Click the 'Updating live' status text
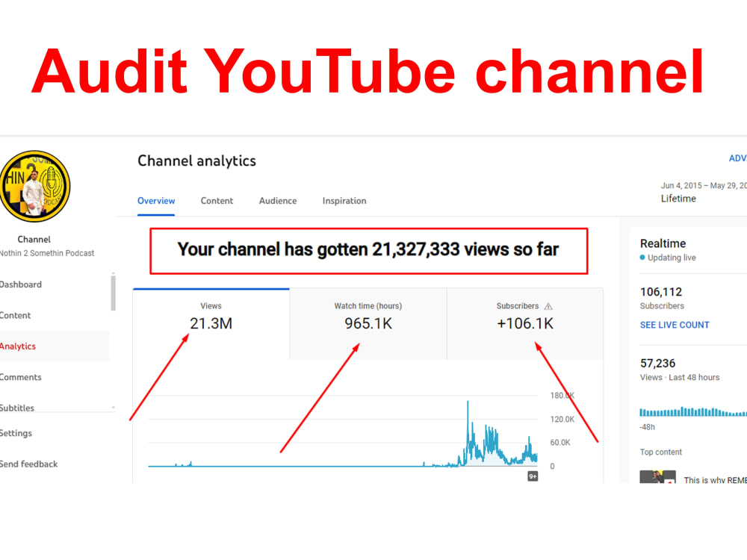 tap(672, 258)
